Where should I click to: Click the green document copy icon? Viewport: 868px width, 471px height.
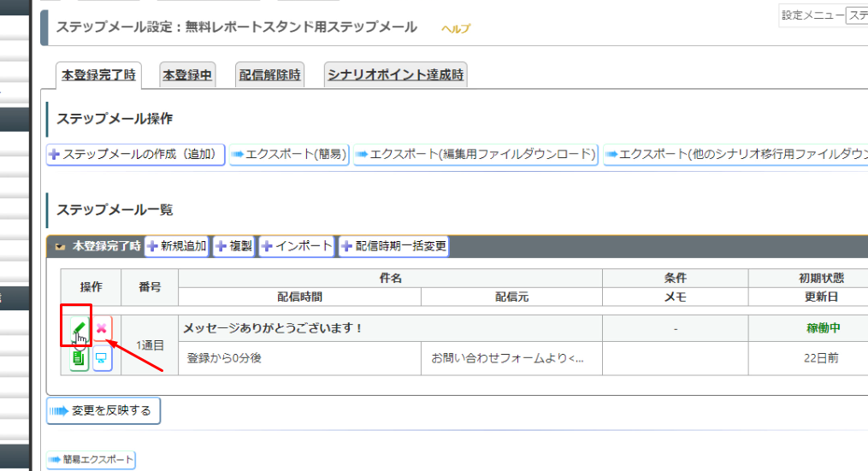click(79, 358)
